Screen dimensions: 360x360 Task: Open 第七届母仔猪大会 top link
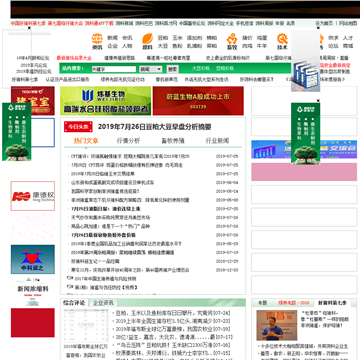tap(65, 23)
